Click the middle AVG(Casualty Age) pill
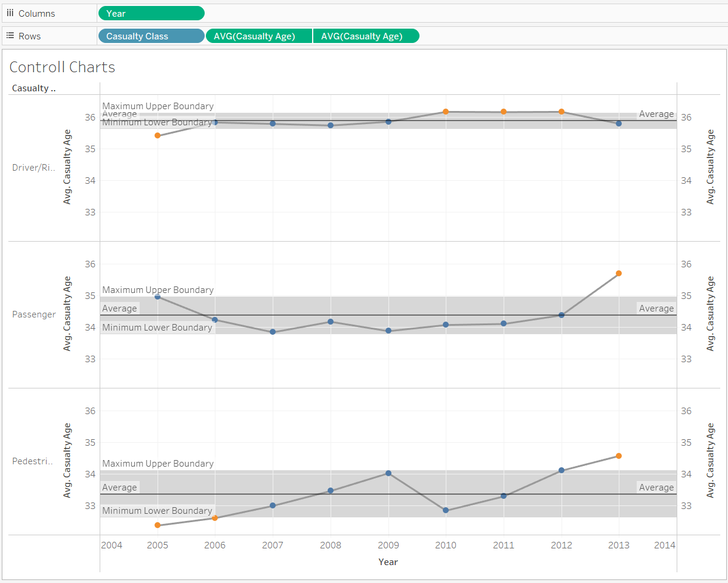This screenshot has width=728, height=583. pyautogui.click(x=258, y=36)
